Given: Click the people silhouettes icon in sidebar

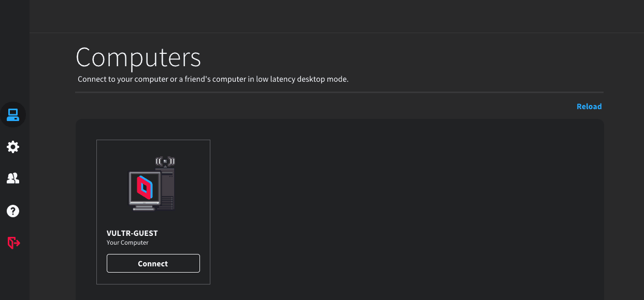Looking at the screenshot, I should point(13,178).
